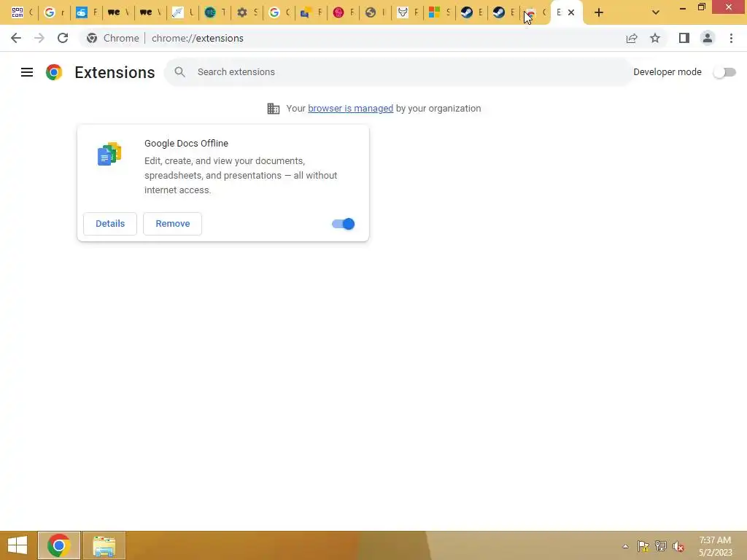Viewport: 747px width, 560px height.
Task: Disable the Google Docs Offline extension toggle
Action: 343,224
